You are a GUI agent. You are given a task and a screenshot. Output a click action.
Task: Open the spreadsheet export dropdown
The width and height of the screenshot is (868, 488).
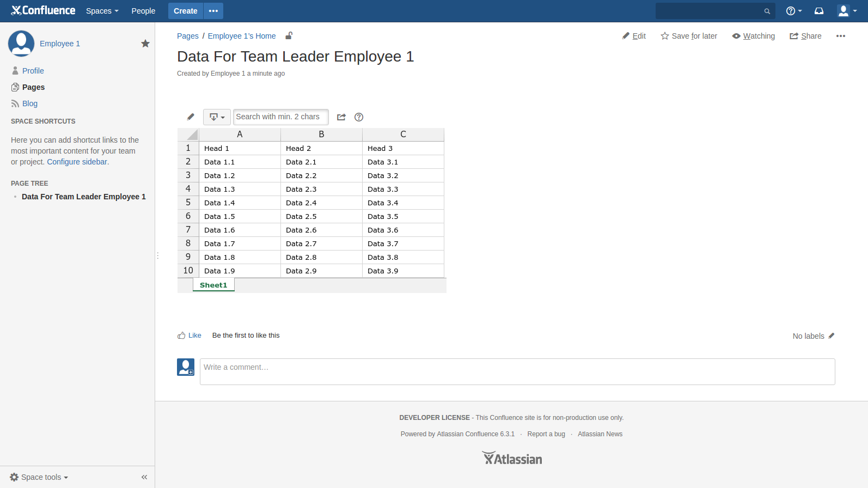click(217, 117)
